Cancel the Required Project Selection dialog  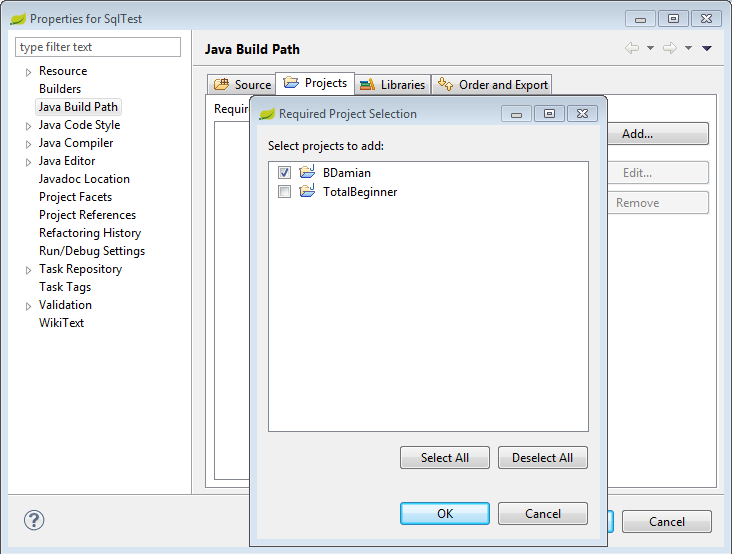[x=542, y=513]
